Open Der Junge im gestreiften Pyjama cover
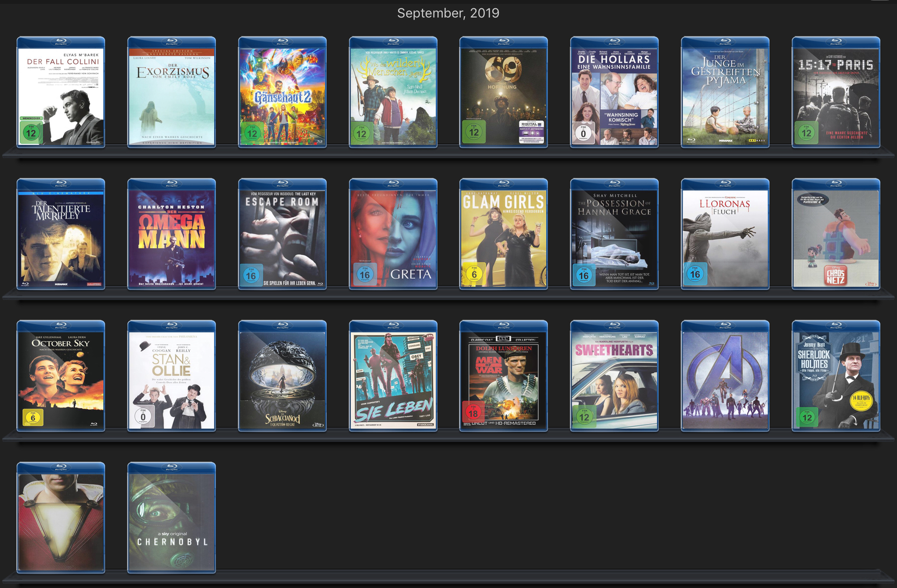The width and height of the screenshot is (897, 588). pyautogui.click(x=725, y=92)
